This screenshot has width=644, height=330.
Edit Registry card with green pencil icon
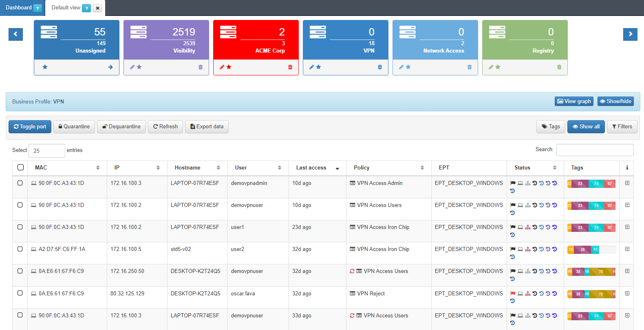[x=491, y=67]
